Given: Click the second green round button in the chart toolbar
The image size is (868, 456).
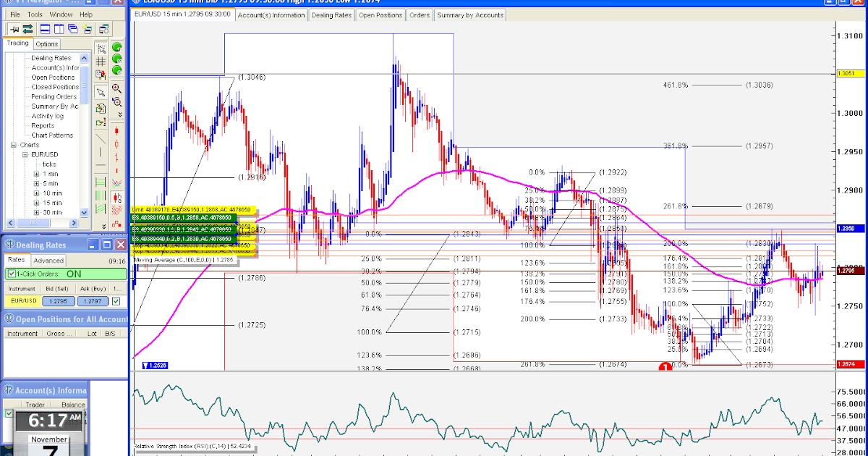Looking at the screenshot, I should click(x=116, y=59).
